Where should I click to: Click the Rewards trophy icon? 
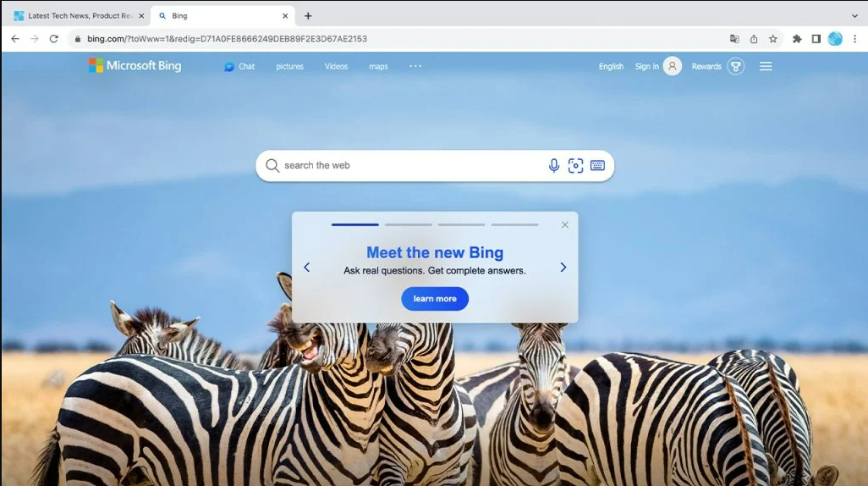click(736, 67)
